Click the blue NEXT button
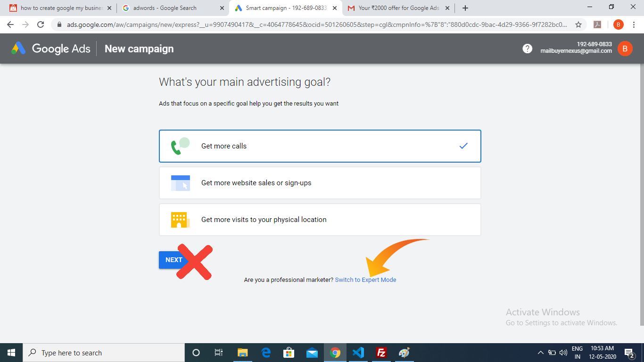 pos(174,260)
